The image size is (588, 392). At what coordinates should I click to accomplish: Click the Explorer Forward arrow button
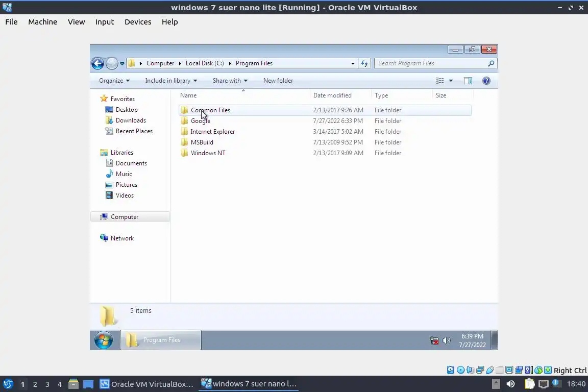(111, 63)
